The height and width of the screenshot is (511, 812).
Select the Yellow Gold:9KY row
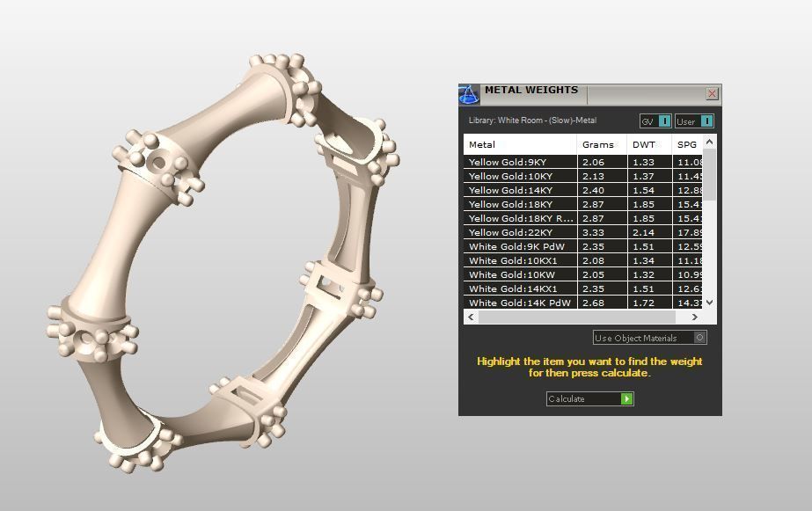coord(583,162)
